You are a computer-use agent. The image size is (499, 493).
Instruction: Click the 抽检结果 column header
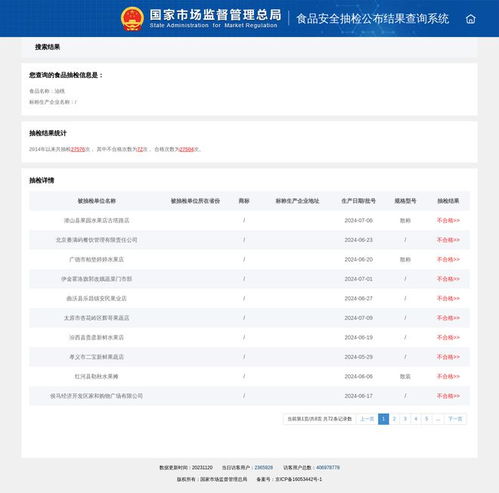click(x=448, y=201)
